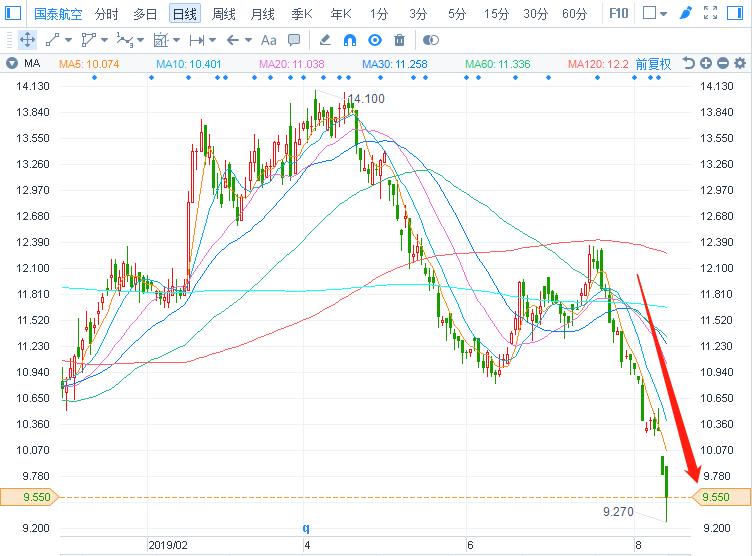The height and width of the screenshot is (556, 752).
Task: Open indicator settings gear icon
Action: click(x=740, y=63)
